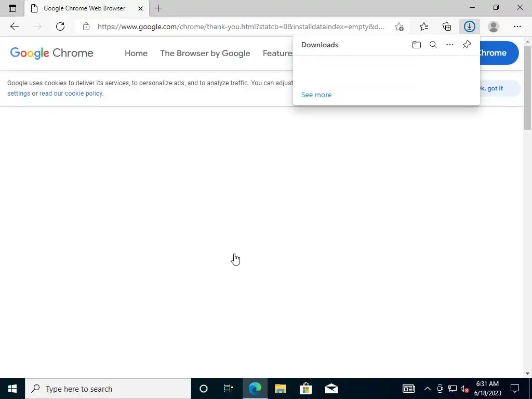Click the blue Chrome download button
The height and width of the screenshot is (399, 532).
click(x=499, y=53)
